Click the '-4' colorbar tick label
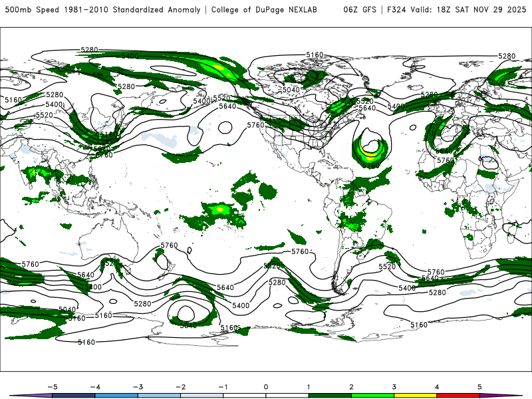532x399 pixels. click(x=95, y=387)
